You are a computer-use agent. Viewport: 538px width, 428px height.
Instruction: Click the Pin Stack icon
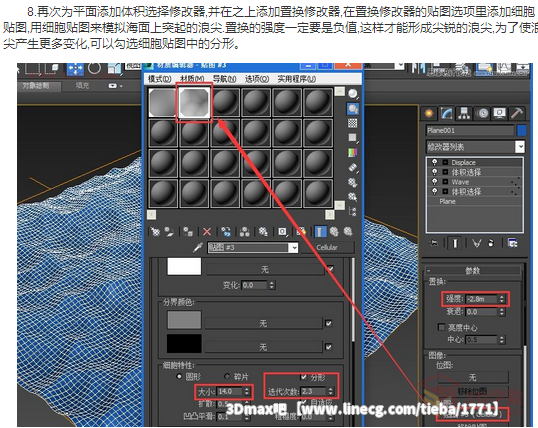click(x=434, y=243)
